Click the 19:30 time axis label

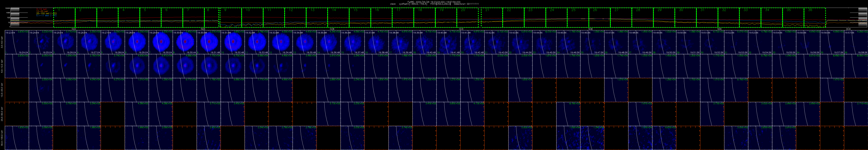tap(203, 29)
